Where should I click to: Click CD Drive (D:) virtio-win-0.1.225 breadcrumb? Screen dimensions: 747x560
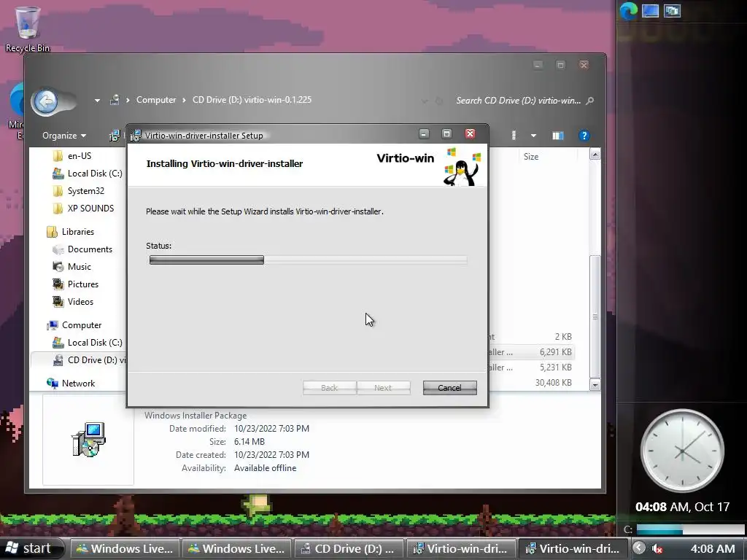252,100
